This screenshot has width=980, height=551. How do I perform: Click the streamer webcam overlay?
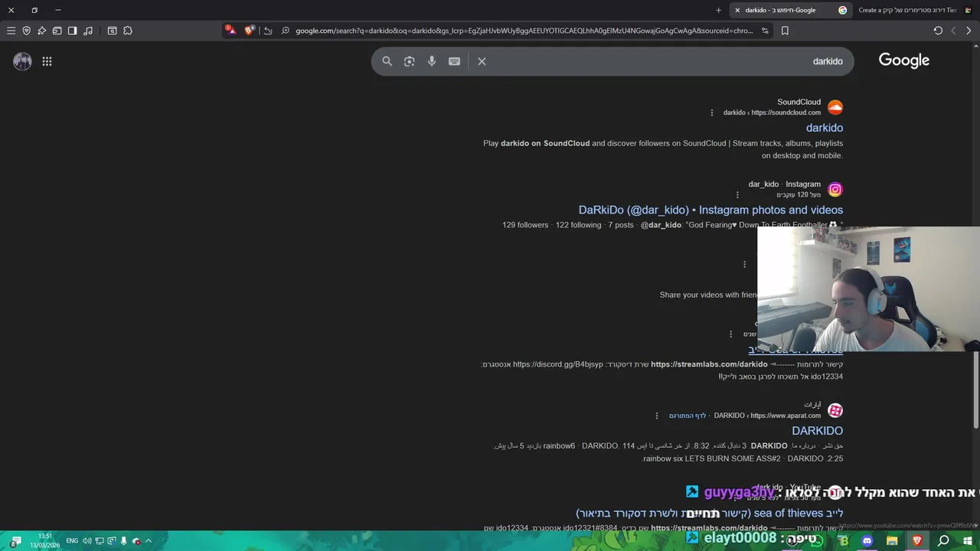tap(868, 289)
